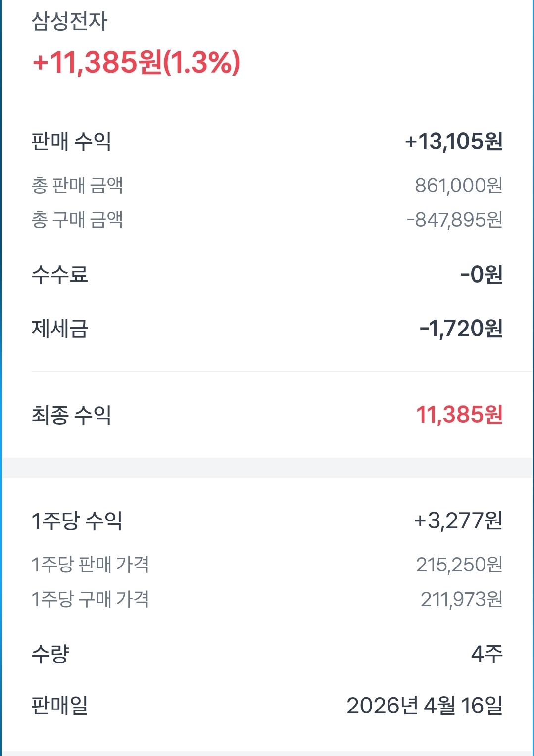The height and width of the screenshot is (756, 534).
Task: Tap the 수수료 fee row label
Action: pos(60,274)
